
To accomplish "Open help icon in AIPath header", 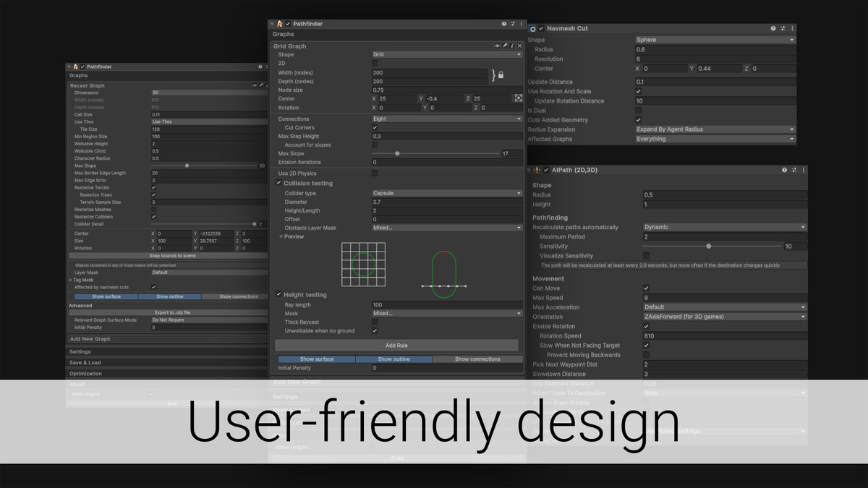I will tap(785, 170).
